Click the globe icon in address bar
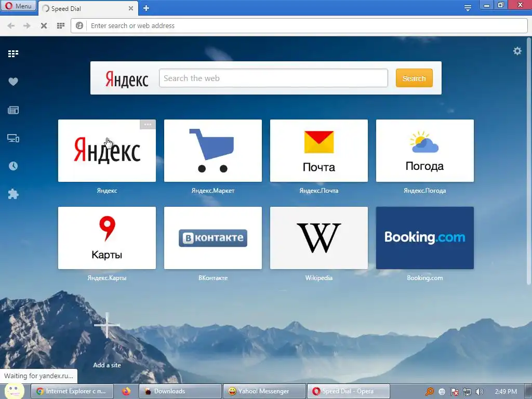532x399 pixels. [79, 26]
